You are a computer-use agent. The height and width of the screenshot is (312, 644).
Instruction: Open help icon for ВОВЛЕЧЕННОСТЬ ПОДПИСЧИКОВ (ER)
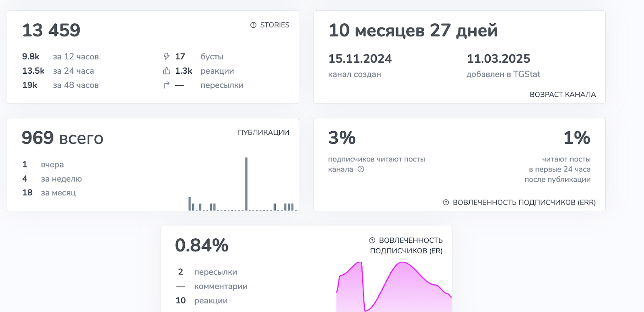point(372,240)
